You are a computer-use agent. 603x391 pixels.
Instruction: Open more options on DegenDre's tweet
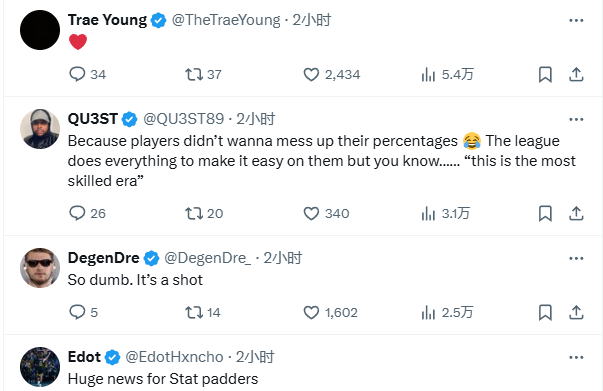pyautogui.click(x=576, y=258)
